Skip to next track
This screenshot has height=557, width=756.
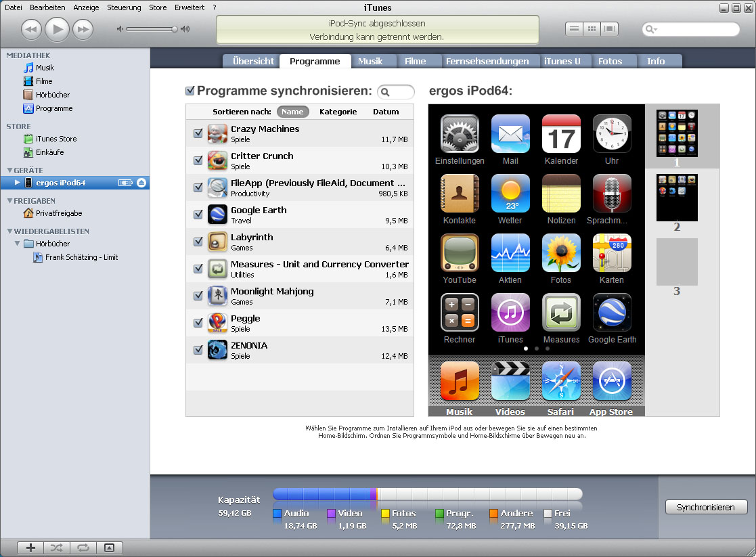pyautogui.click(x=83, y=29)
